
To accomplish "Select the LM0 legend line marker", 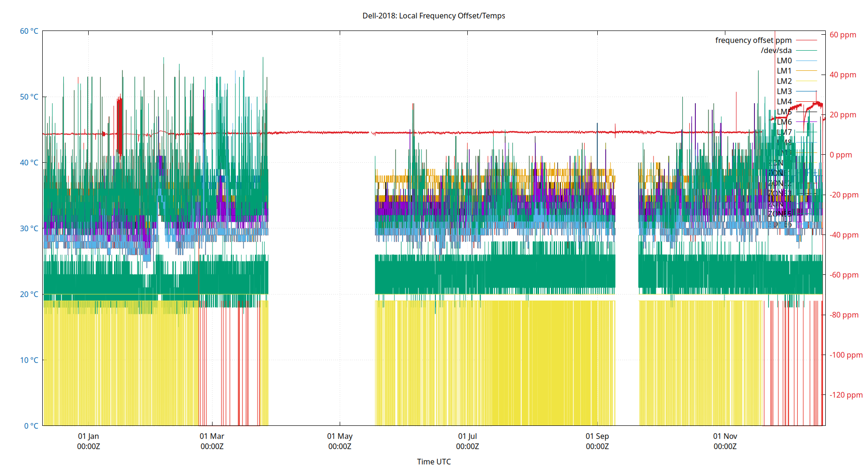I will (x=807, y=60).
